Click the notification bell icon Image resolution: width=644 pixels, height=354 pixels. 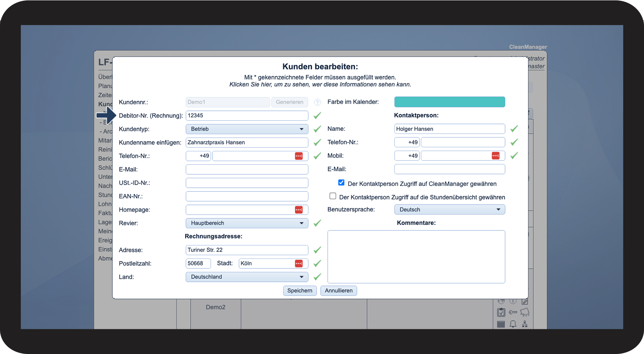pyautogui.click(x=513, y=324)
